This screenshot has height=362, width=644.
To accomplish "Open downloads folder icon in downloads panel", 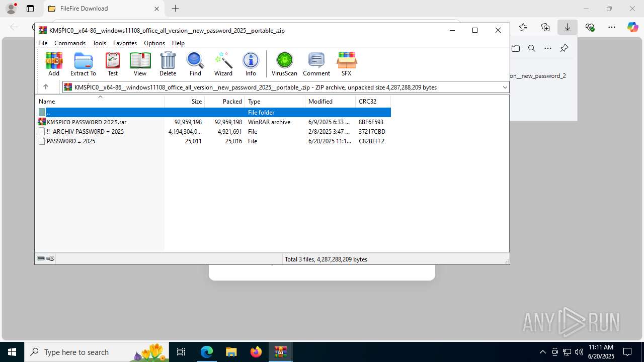I will pyautogui.click(x=516, y=48).
